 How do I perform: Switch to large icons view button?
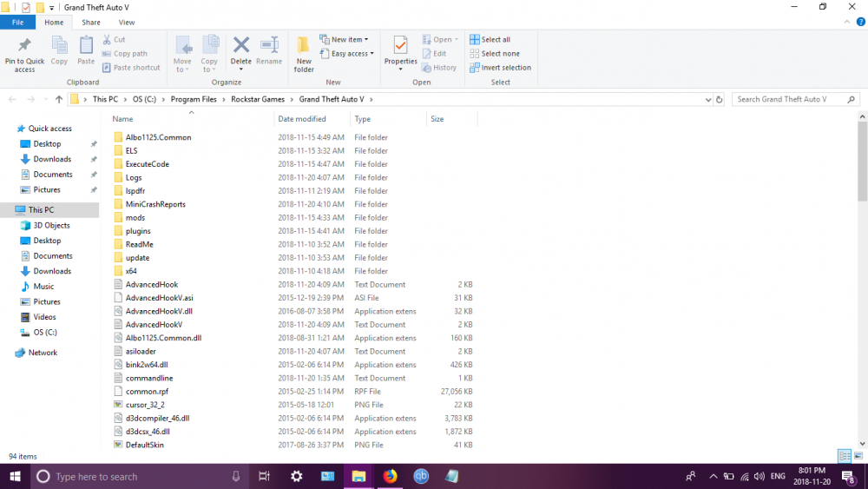pos(858,456)
